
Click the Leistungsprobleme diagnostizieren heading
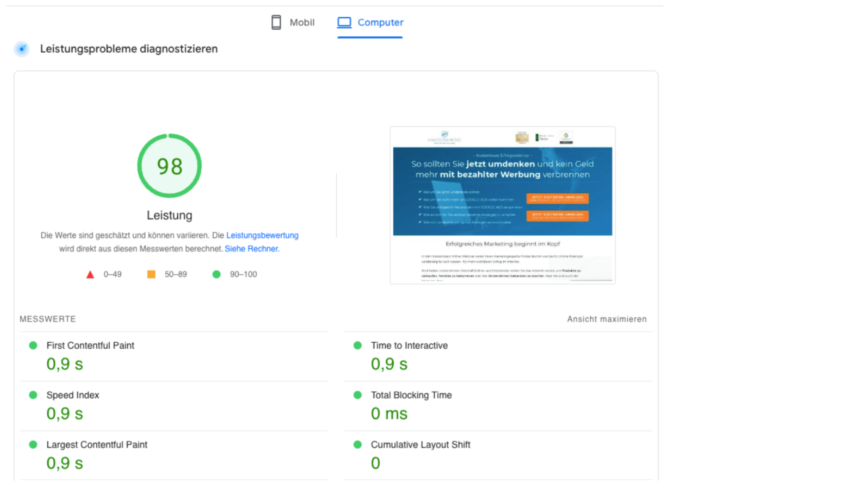(129, 49)
